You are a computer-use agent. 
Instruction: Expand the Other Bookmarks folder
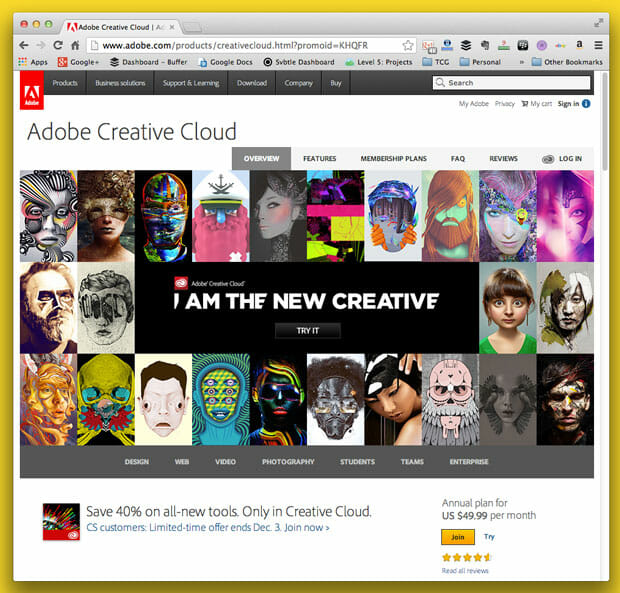pyautogui.click(x=567, y=62)
